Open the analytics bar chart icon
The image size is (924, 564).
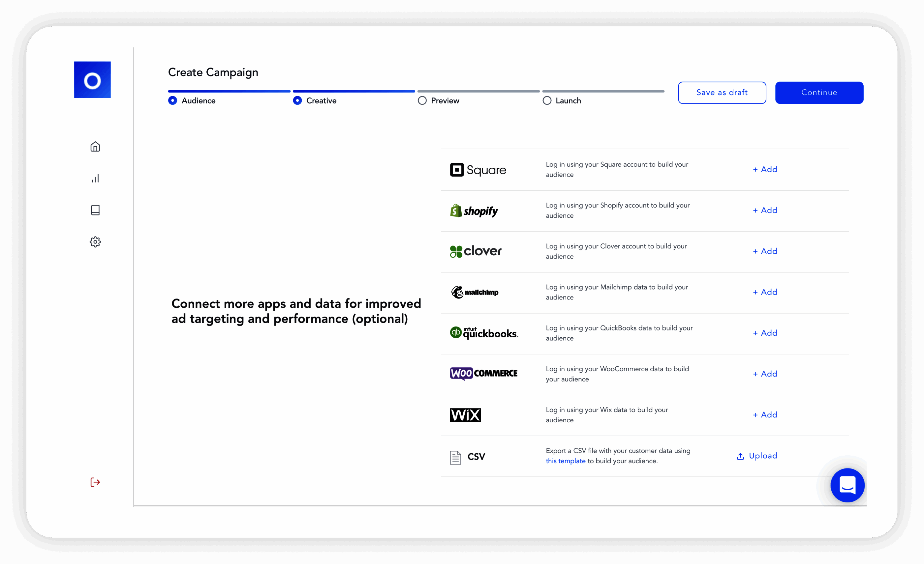[x=95, y=178]
